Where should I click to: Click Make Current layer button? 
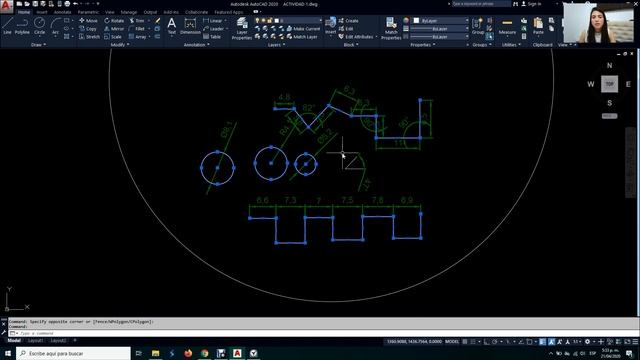tap(303, 29)
